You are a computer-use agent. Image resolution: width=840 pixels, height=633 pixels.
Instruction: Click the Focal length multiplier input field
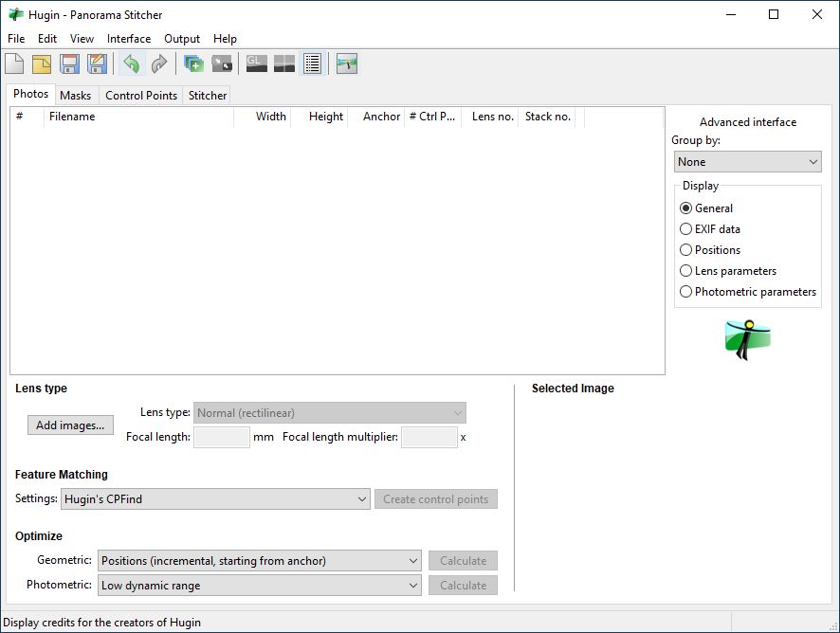click(x=429, y=437)
